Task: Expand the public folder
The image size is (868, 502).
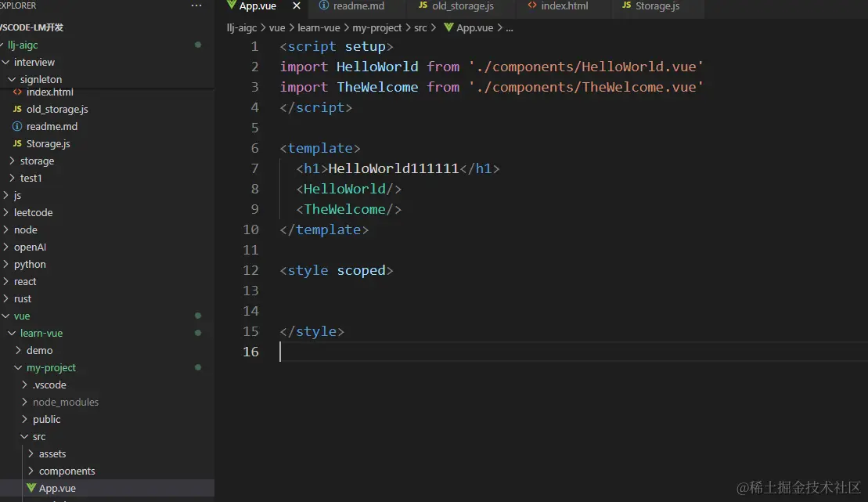Action: (x=46, y=419)
